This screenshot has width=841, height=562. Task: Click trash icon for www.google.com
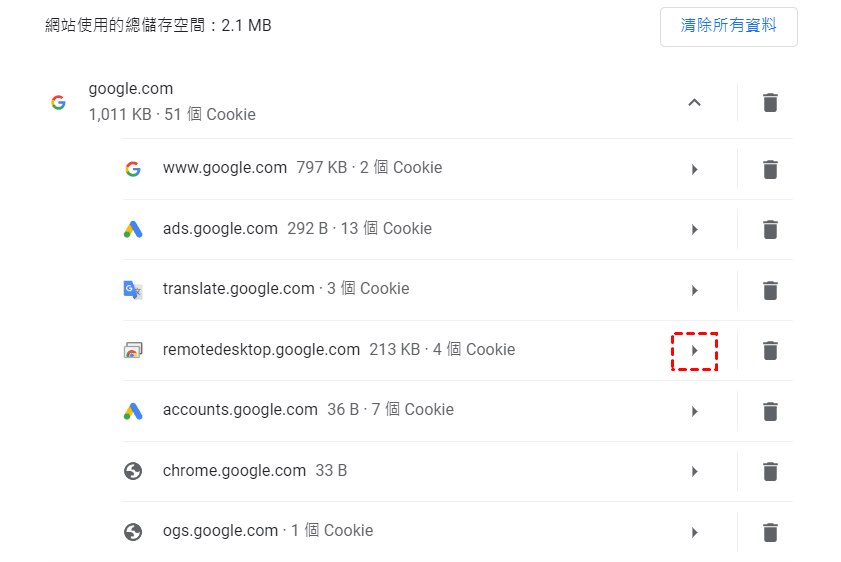[770, 169]
